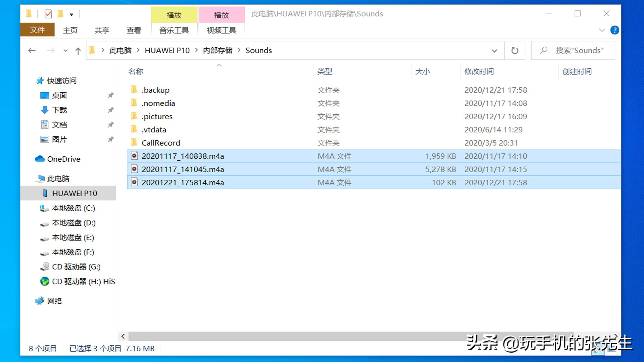Open the 文件 menu
The image size is (644, 362).
pos(37,30)
